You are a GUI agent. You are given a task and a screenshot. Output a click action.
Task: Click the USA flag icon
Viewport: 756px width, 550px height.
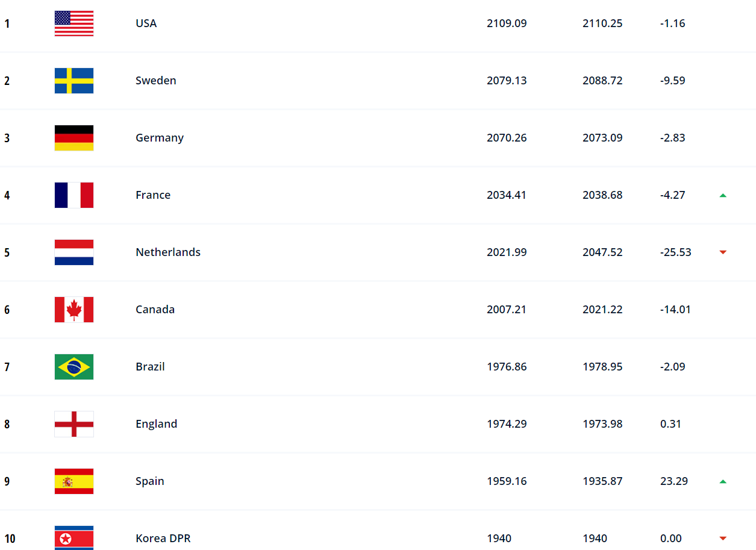74,23
